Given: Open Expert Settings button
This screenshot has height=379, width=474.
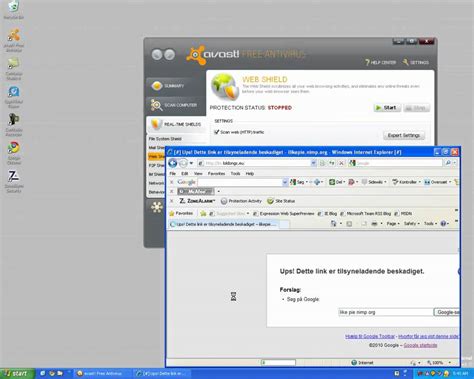Looking at the screenshot, I should coord(404,135).
